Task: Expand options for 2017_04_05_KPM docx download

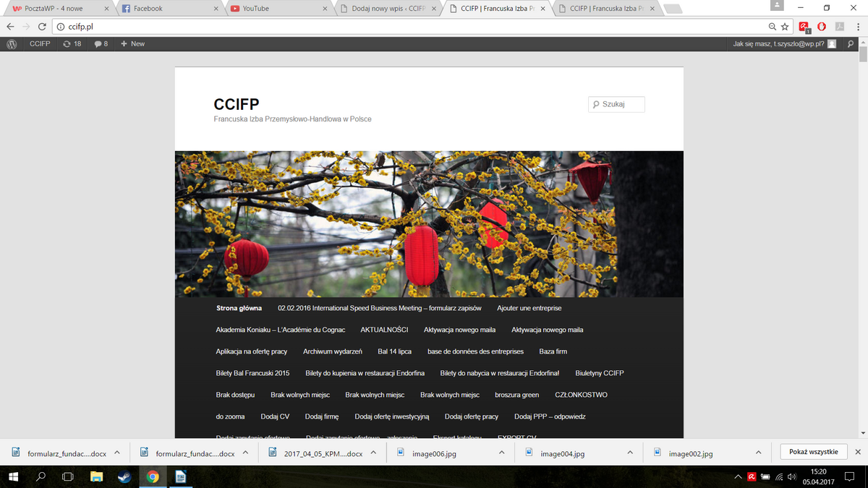Action: [373, 453]
